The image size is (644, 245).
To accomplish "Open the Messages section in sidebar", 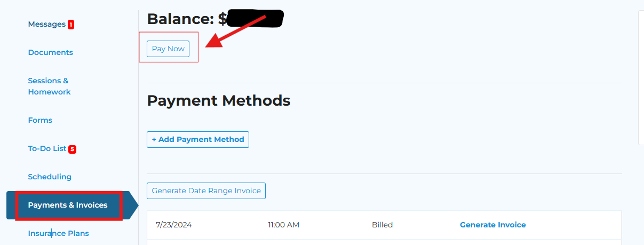I will 46,25.
